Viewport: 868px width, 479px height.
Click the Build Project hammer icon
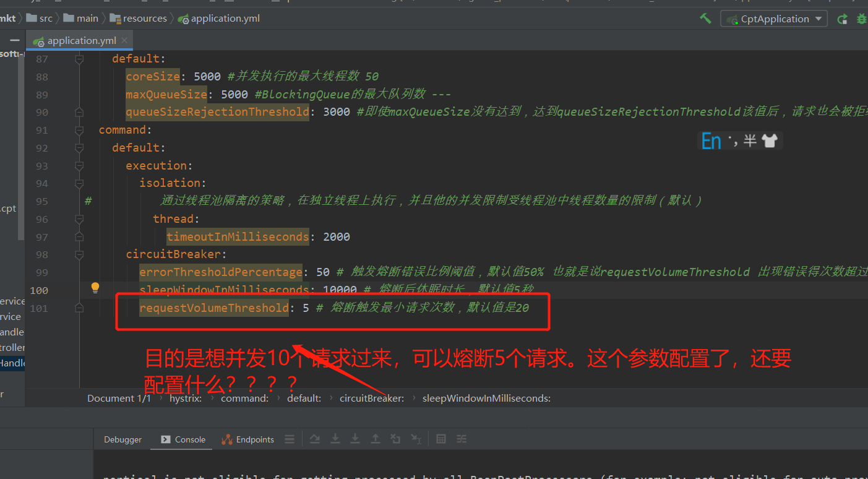[x=705, y=19]
